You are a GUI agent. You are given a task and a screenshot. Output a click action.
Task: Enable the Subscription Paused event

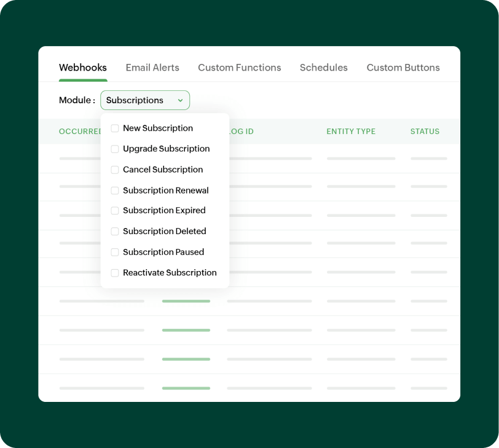click(114, 252)
